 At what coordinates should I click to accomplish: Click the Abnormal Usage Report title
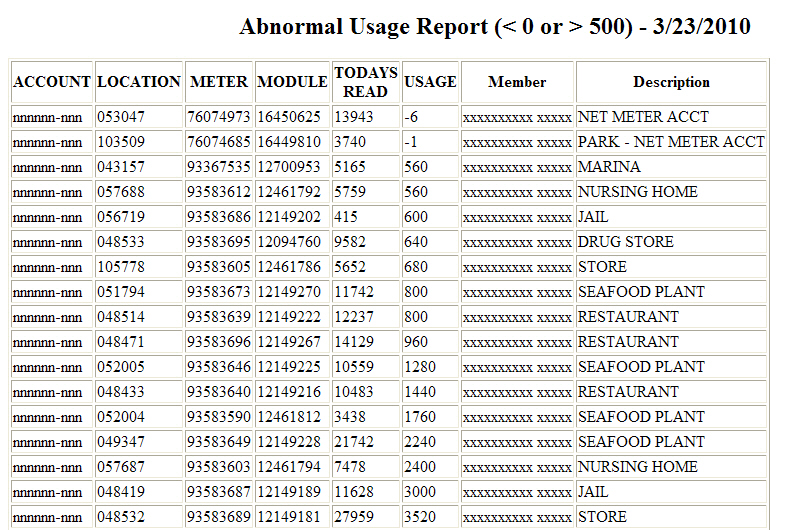[494, 27]
